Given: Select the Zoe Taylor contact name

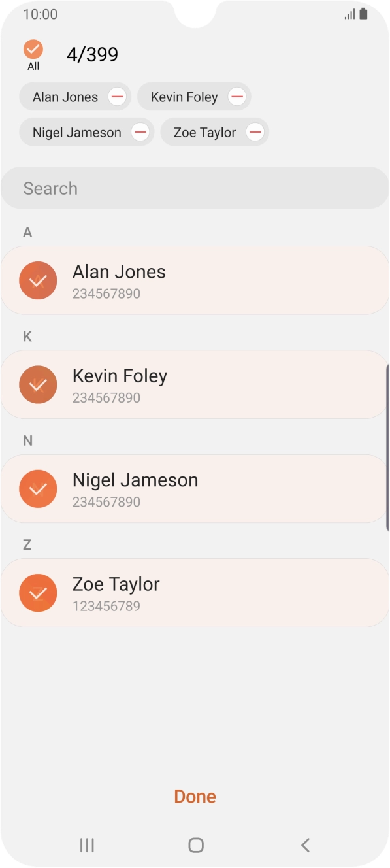Looking at the screenshot, I should click(116, 584).
